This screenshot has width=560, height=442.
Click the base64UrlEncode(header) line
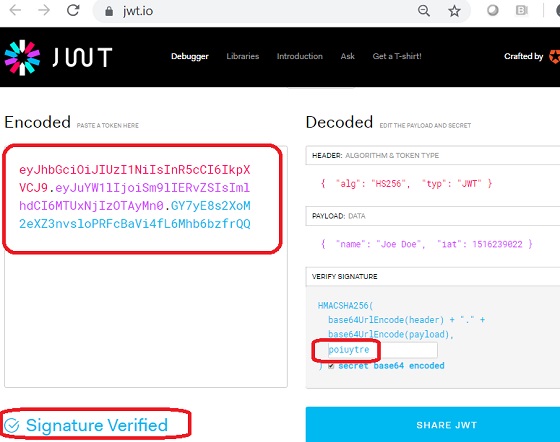pos(407,320)
